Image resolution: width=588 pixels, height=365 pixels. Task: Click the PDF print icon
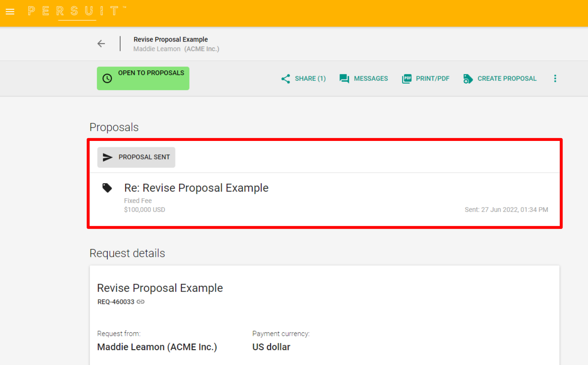click(x=407, y=79)
